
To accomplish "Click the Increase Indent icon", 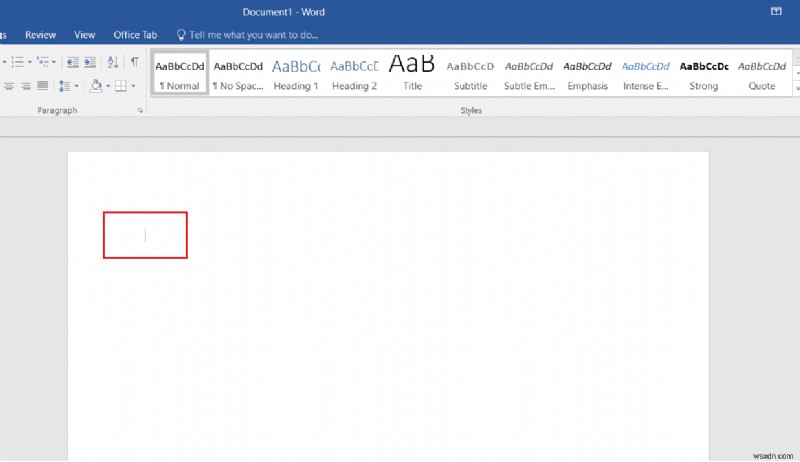I will pos(90,62).
